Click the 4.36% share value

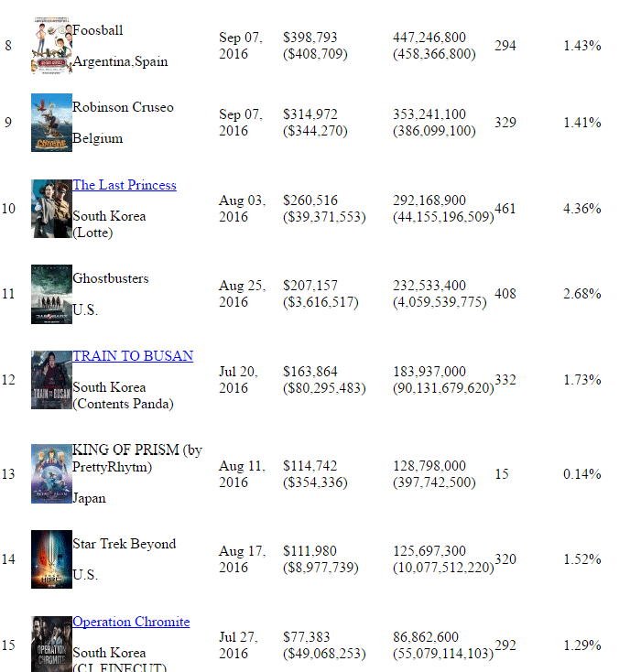click(581, 209)
